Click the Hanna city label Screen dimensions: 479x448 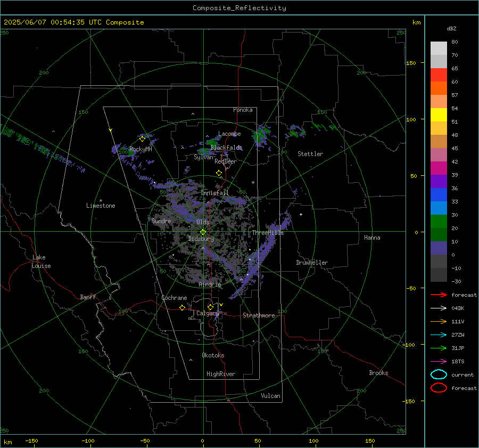point(372,238)
